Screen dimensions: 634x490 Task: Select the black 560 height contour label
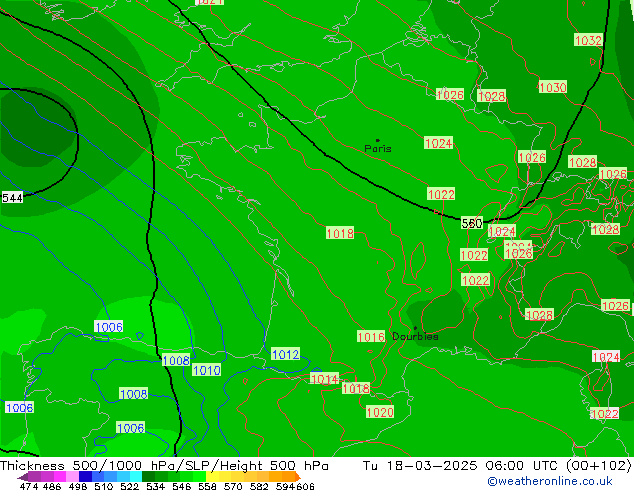472,223
